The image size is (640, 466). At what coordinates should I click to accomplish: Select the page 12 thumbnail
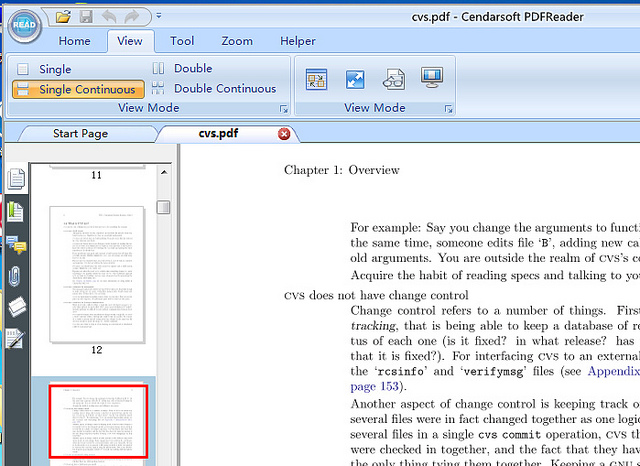[97, 275]
